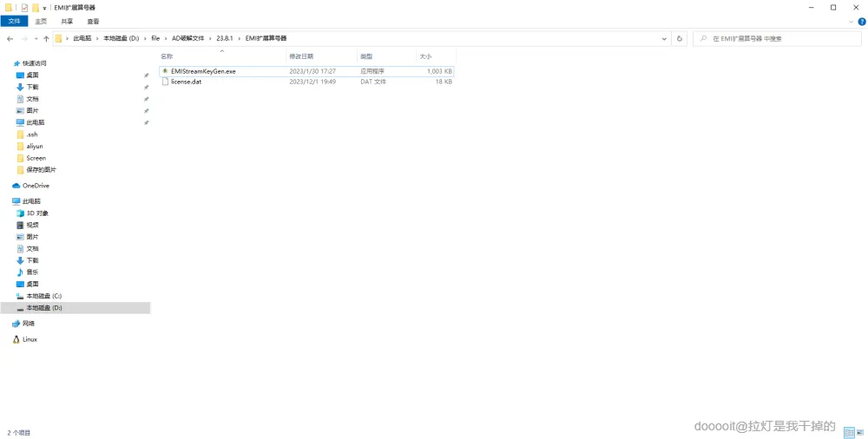Click the OneDrive cloud icon

click(x=16, y=186)
